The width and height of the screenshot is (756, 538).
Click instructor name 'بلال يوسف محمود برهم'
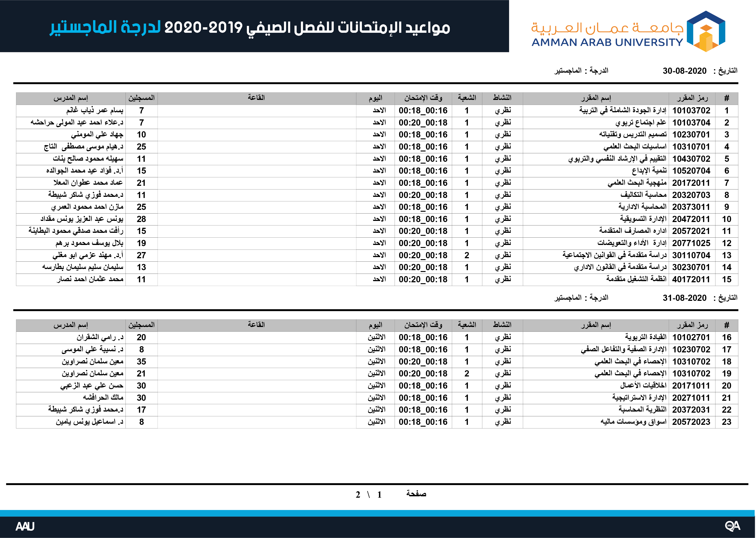point(89,243)
